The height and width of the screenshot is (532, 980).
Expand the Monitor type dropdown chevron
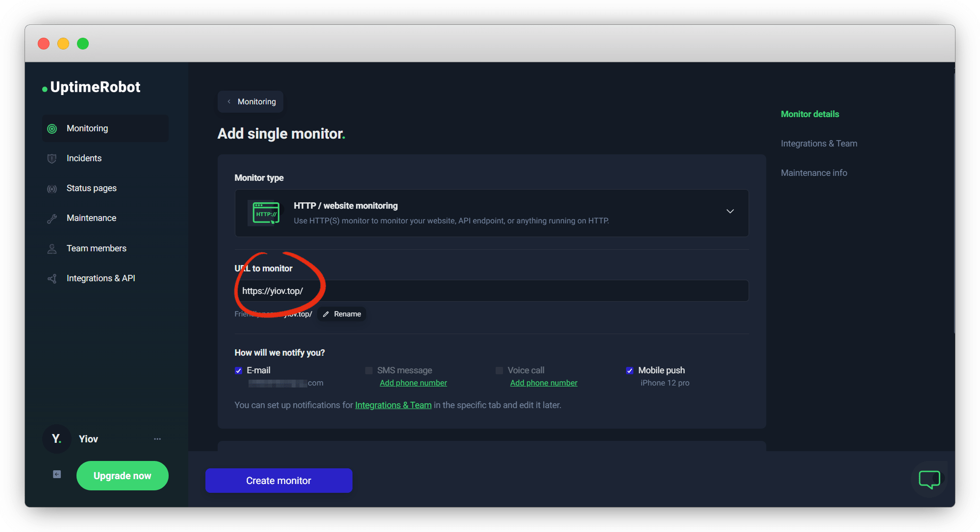(x=730, y=212)
